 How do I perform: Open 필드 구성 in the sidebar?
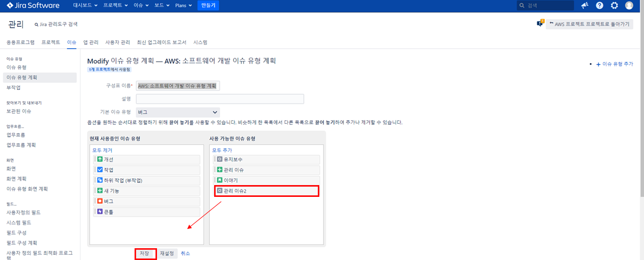(17, 233)
